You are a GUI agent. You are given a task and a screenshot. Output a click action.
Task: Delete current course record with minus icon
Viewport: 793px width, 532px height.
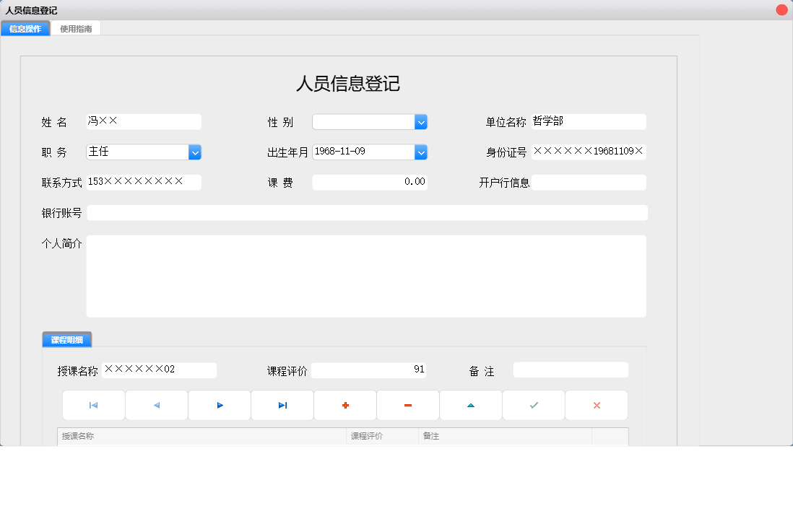click(407, 405)
